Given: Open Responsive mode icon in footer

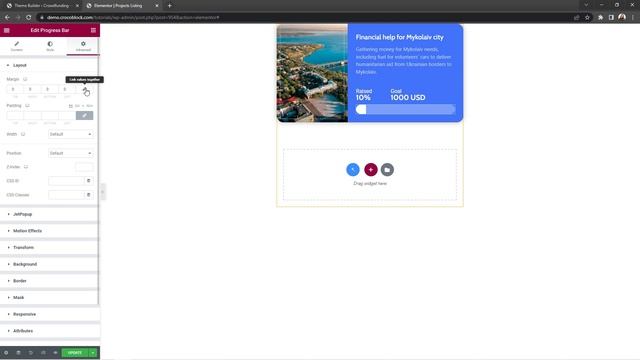Looking at the screenshot, I should click(x=43, y=353).
